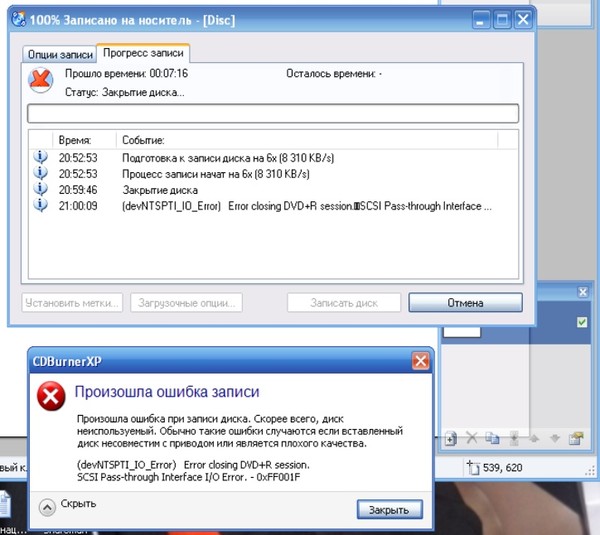
Task: Click the desktop file icon at bottom left
Action: tap(5, 503)
